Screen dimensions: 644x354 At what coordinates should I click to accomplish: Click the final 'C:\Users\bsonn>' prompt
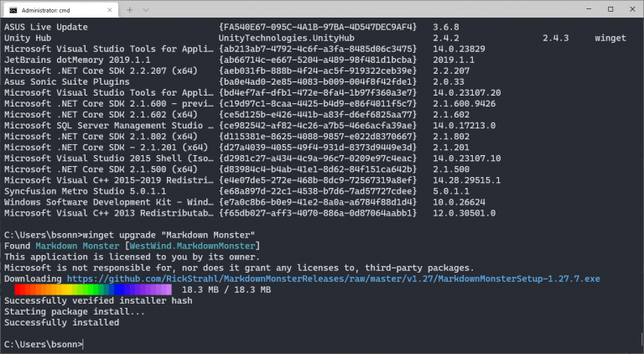click(x=43, y=345)
